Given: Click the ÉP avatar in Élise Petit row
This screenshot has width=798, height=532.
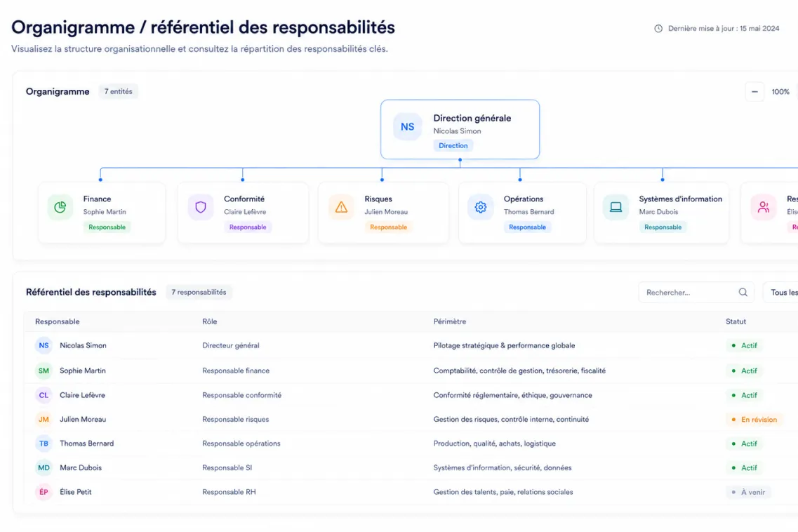Looking at the screenshot, I should coord(44,492).
